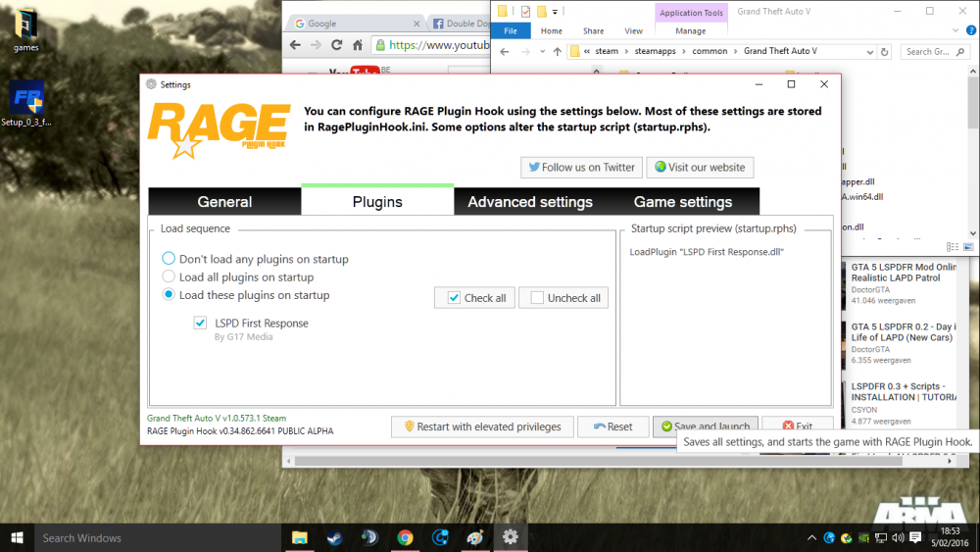Image resolution: width=980 pixels, height=552 pixels.
Task: Show hidden system tray icons
Action: 811,537
